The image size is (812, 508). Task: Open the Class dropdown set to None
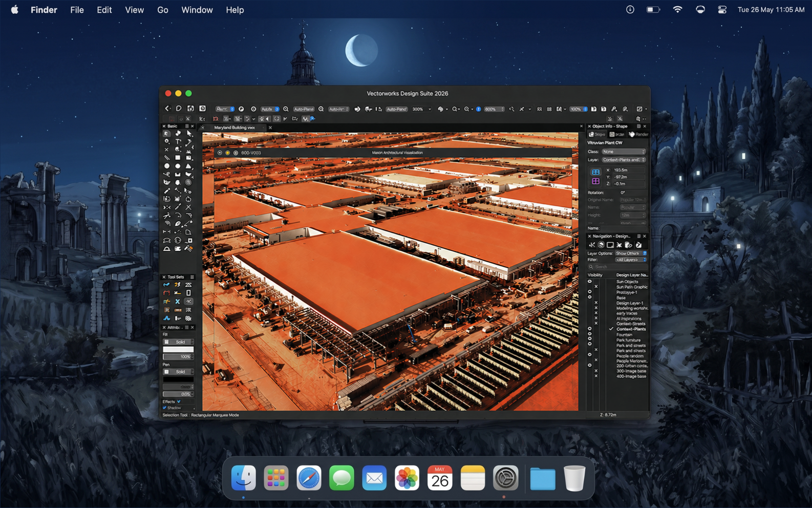pos(623,152)
